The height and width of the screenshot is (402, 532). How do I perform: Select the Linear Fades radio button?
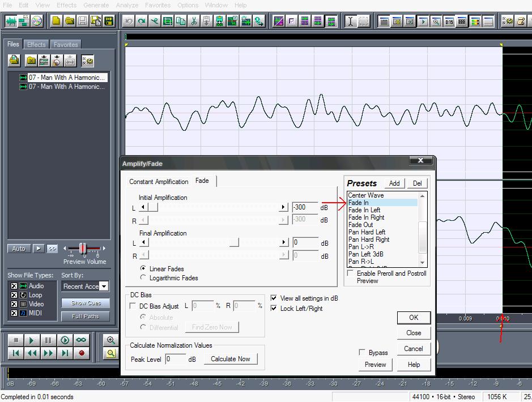point(143,268)
